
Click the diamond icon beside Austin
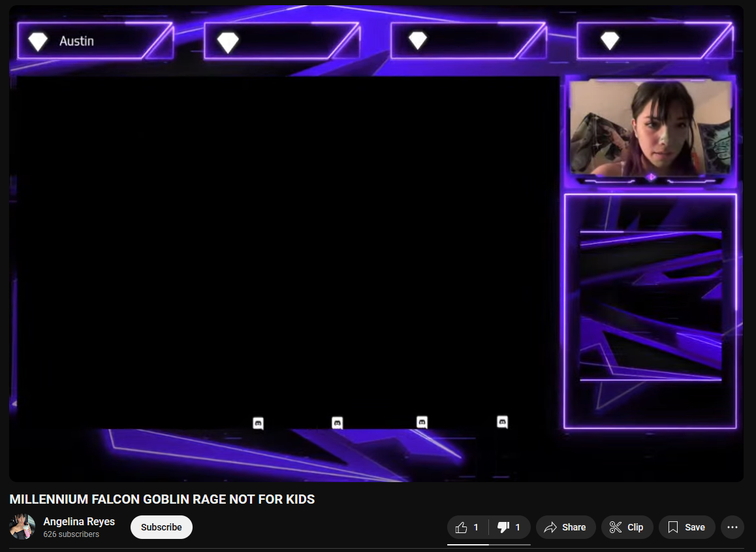pos(38,42)
